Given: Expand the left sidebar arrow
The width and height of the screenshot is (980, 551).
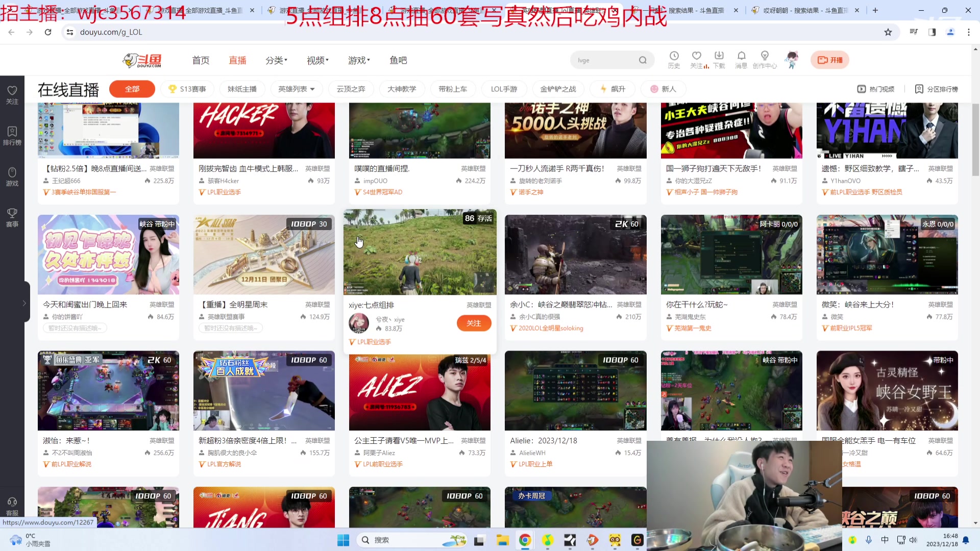Looking at the screenshot, I should click(x=24, y=303).
